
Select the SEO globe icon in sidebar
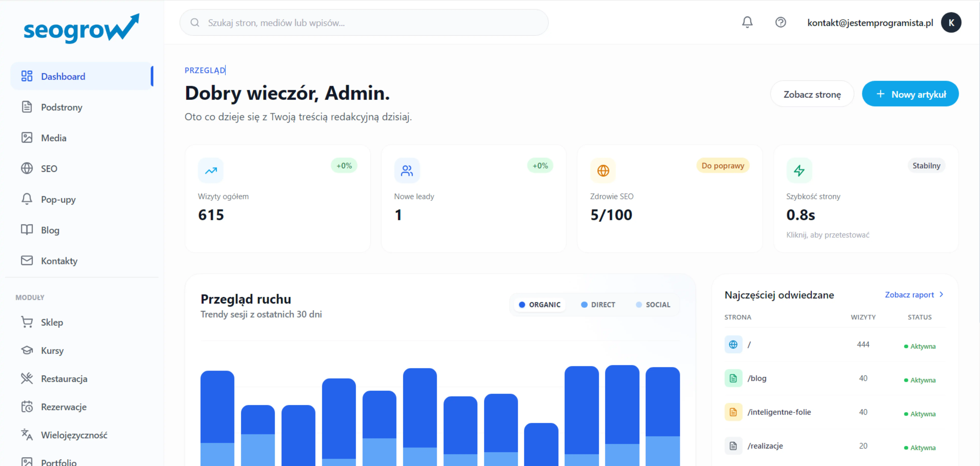[x=27, y=168]
